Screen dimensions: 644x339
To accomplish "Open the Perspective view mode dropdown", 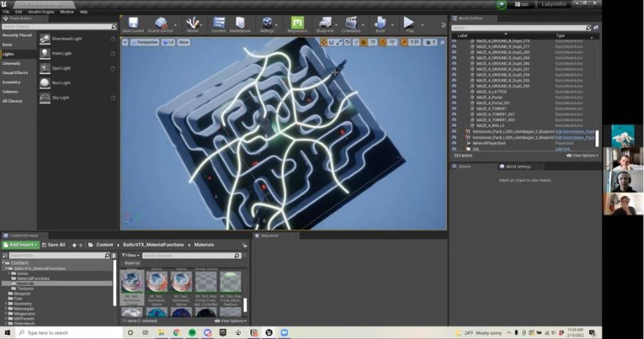I will [x=145, y=42].
